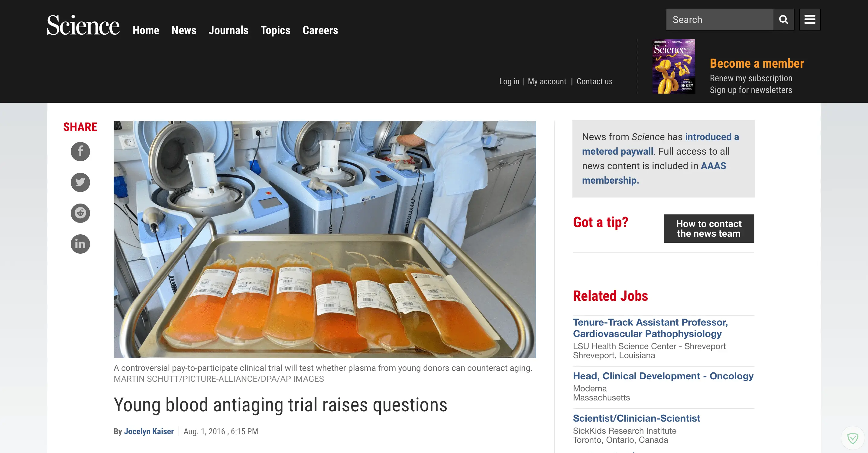The height and width of the screenshot is (453, 868).
Task: Open Become a member link
Action: (757, 63)
